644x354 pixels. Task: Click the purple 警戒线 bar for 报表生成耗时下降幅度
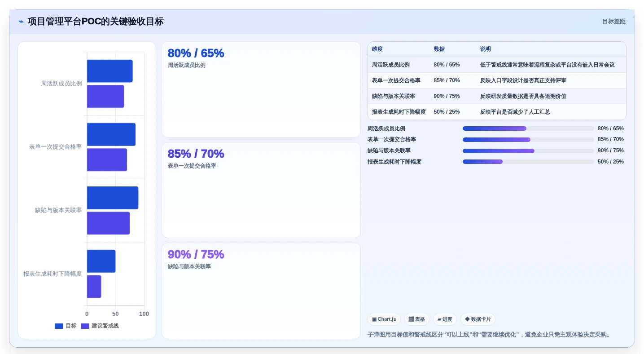(x=94, y=287)
